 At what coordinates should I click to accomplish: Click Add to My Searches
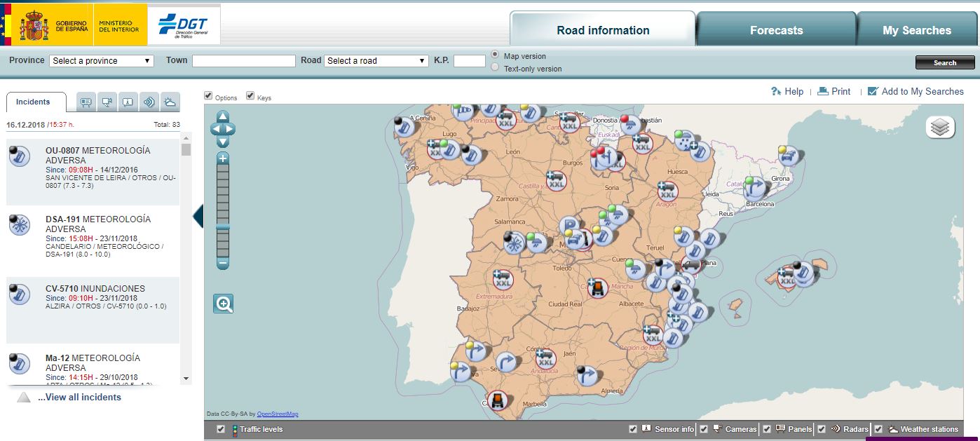916,91
